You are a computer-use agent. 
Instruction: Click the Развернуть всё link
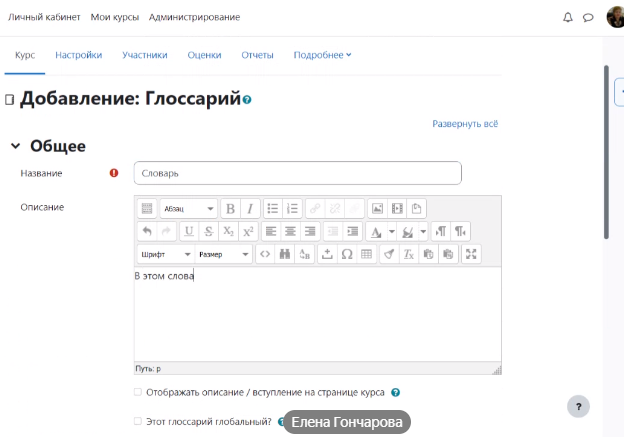point(465,124)
